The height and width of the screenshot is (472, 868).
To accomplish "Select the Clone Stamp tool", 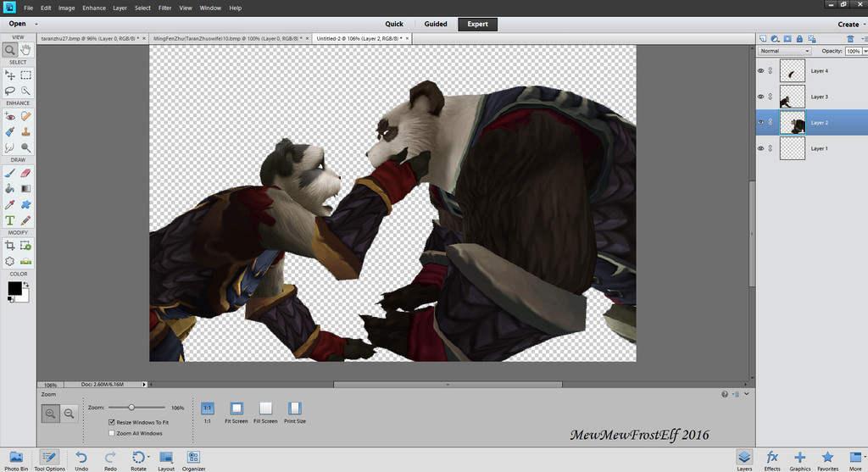I will point(26,131).
